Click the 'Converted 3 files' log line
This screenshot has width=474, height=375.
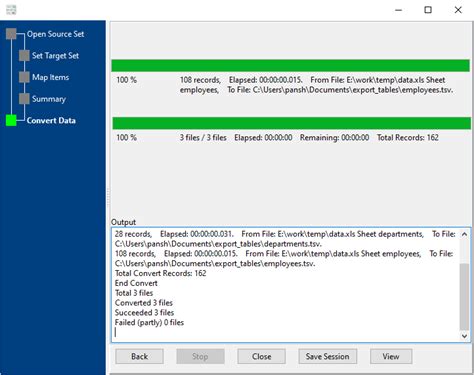click(144, 303)
